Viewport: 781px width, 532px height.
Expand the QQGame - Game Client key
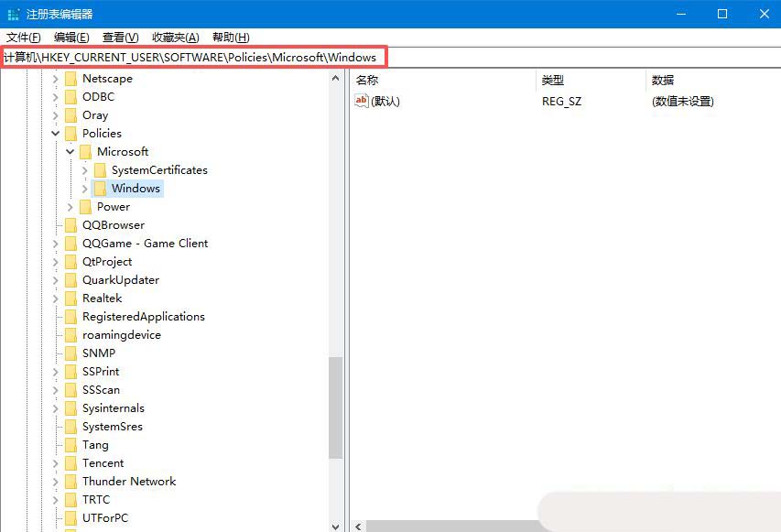coord(55,244)
